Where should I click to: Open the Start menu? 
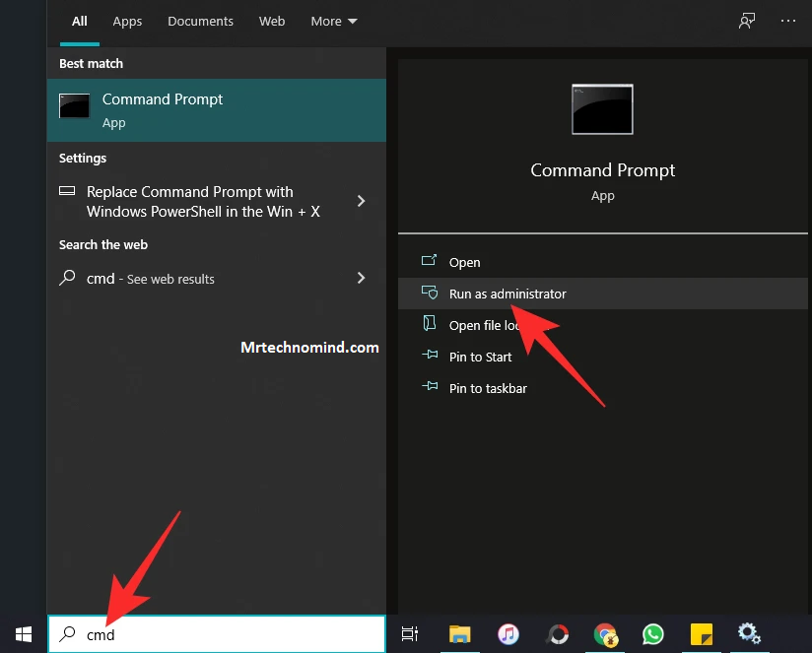[23, 635]
